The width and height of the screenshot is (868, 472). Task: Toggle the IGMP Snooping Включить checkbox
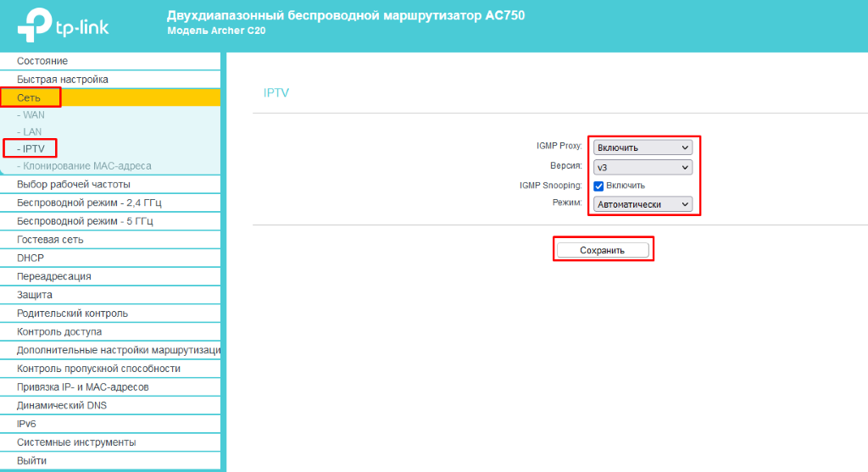(x=598, y=186)
